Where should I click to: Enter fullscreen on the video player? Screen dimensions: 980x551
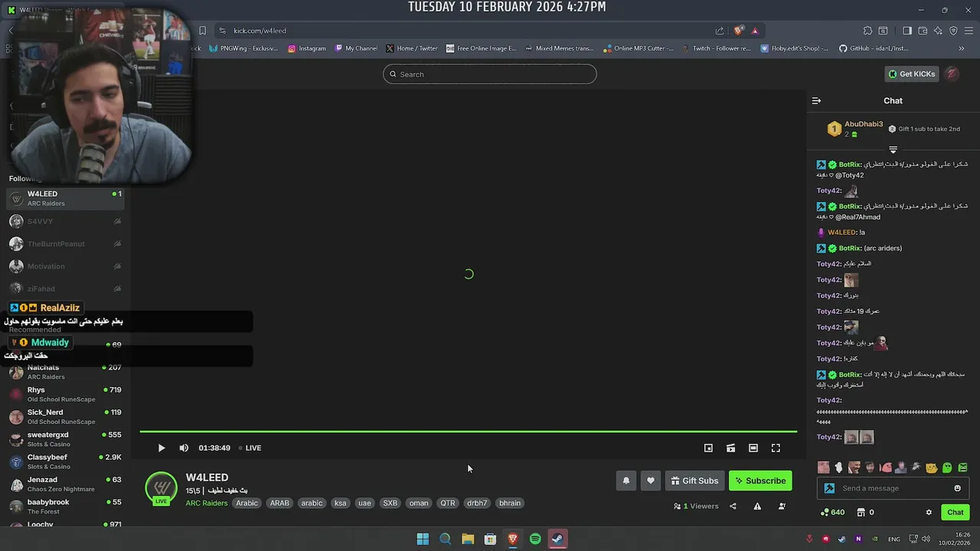click(776, 448)
